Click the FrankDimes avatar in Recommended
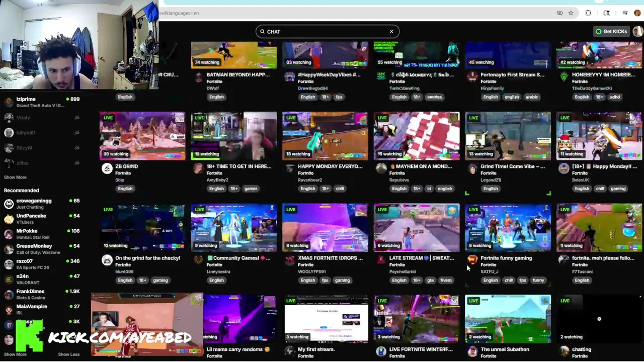This screenshot has width=644, height=362. tap(9, 294)
